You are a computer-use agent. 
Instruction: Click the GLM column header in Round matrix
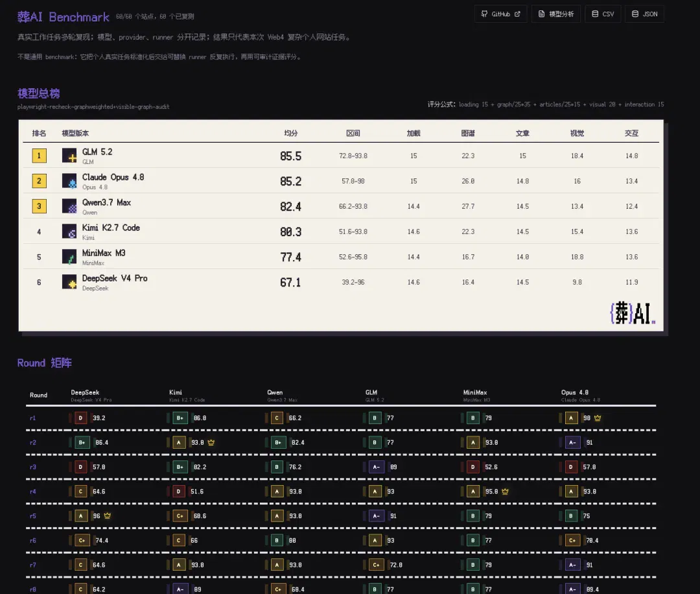[371, 392]
